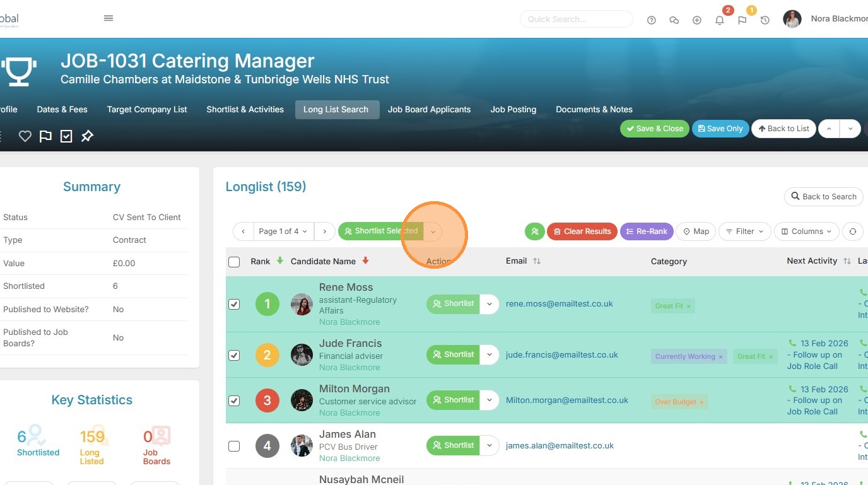Screen dimensions: 868x485
Task: Switch to Dates & Fees tab
Action: 62,109
